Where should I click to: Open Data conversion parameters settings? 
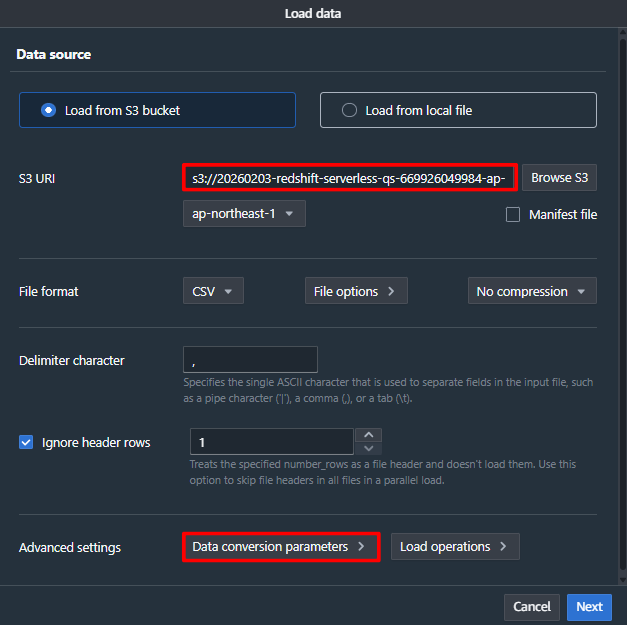pos(281,547)
